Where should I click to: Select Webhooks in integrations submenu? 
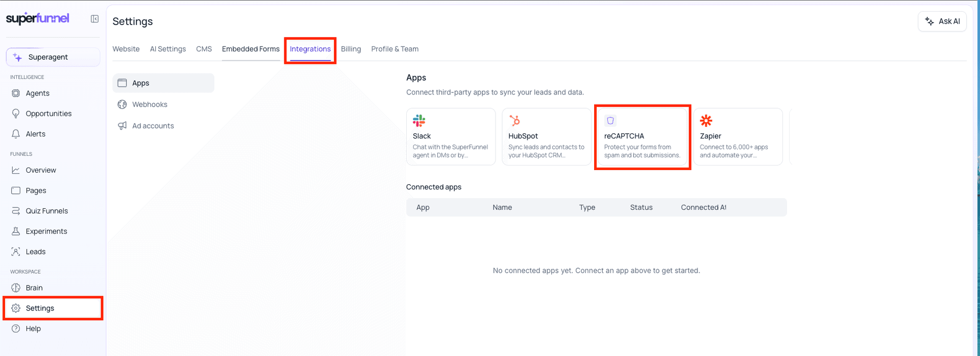163,104
